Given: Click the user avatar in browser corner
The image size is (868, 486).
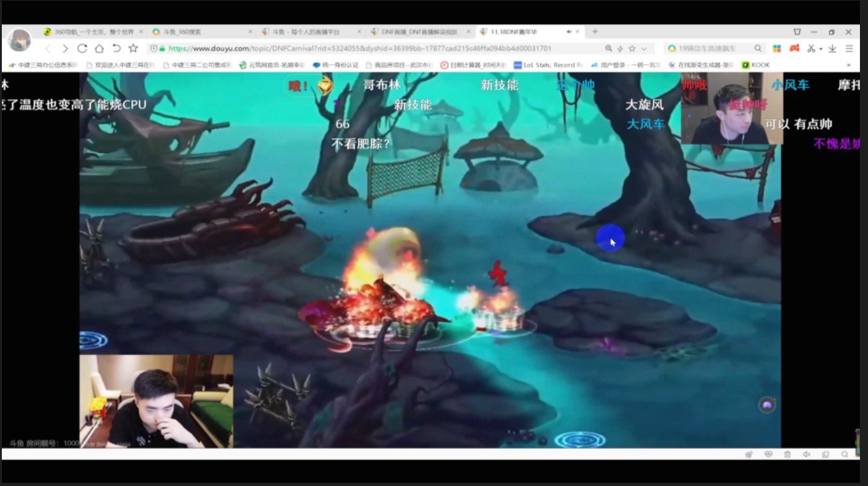Looking at the screenshot, I should pyautogui.click(x=19, y=40).
